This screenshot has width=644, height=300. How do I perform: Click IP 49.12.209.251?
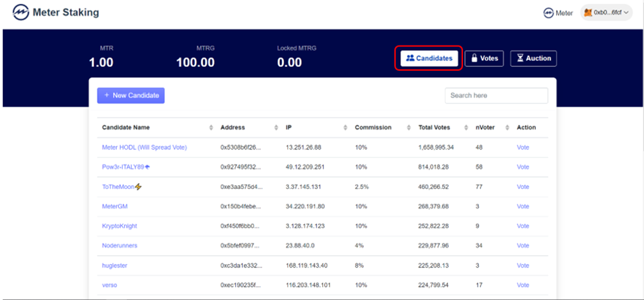coord(305,167)
